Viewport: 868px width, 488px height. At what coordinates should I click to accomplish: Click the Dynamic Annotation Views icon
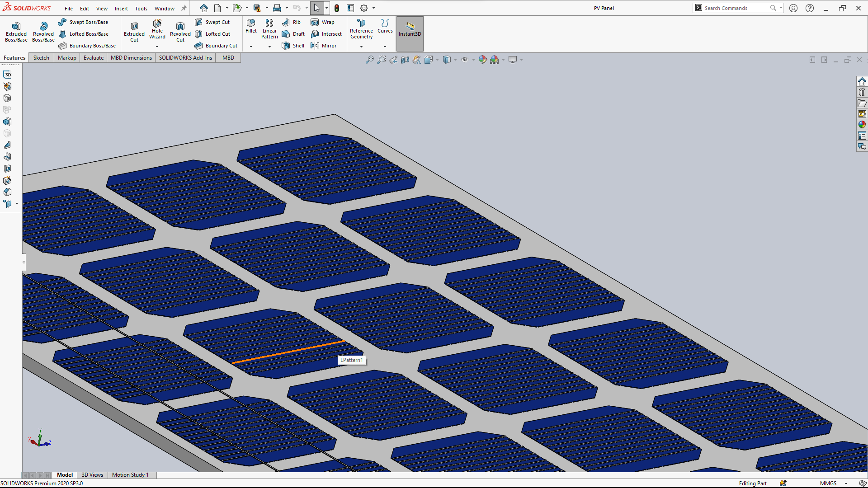coord(417,60)
